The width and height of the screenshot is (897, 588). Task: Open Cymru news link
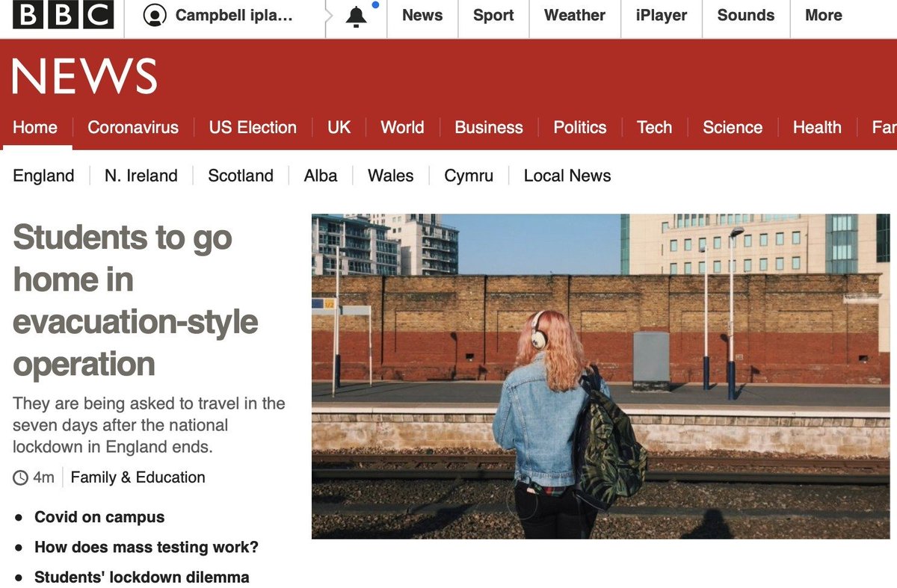click(x=469, y=176)
